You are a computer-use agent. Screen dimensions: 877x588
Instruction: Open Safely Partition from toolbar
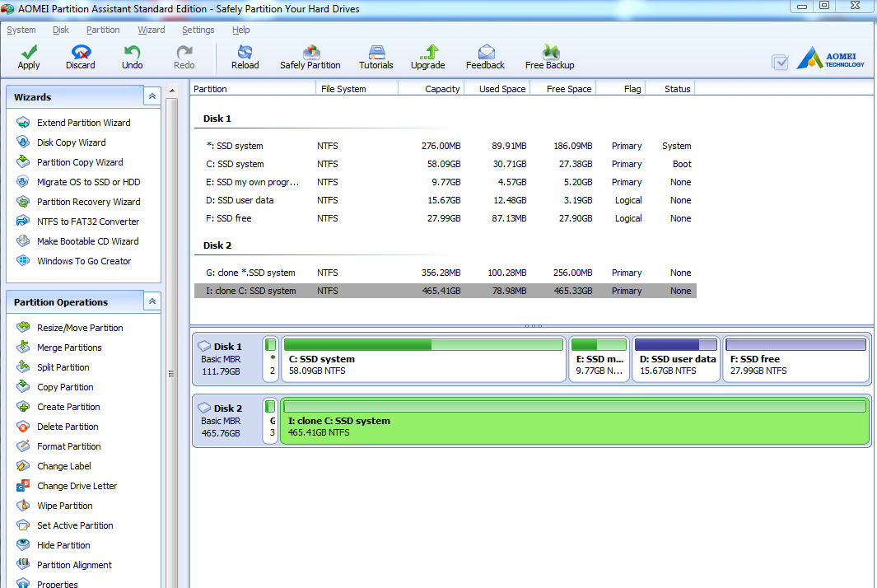[x=310, y=57]
